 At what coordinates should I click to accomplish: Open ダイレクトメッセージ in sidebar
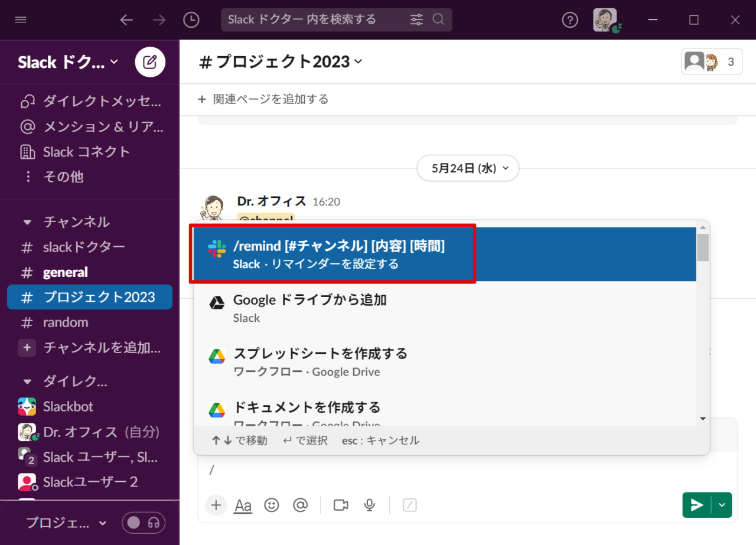click(x=90, y=102)
